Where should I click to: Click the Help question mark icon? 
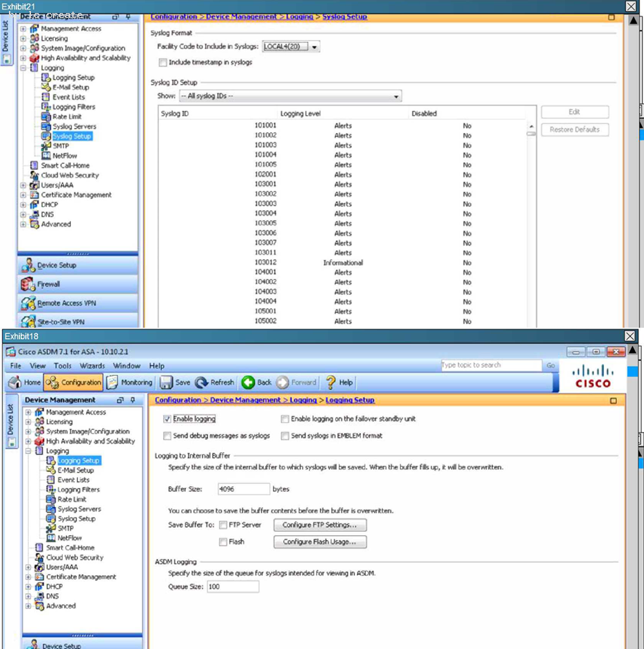click(331, 382)
